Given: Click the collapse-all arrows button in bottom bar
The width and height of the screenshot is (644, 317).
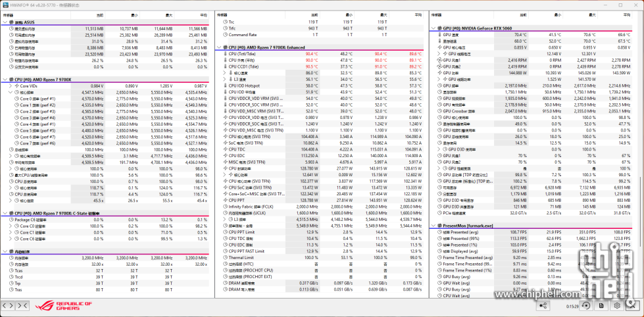Looking at the screenshot, I should [x=22, y=306].
